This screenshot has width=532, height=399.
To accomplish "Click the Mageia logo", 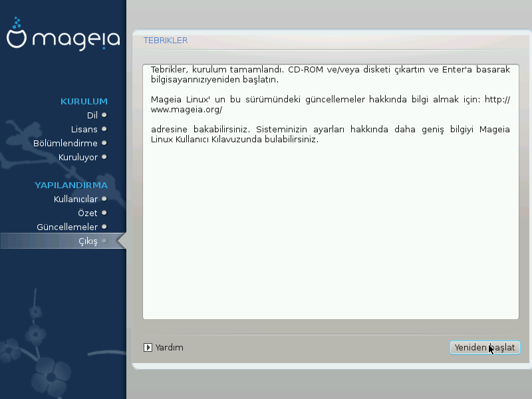I will point(63,35).
